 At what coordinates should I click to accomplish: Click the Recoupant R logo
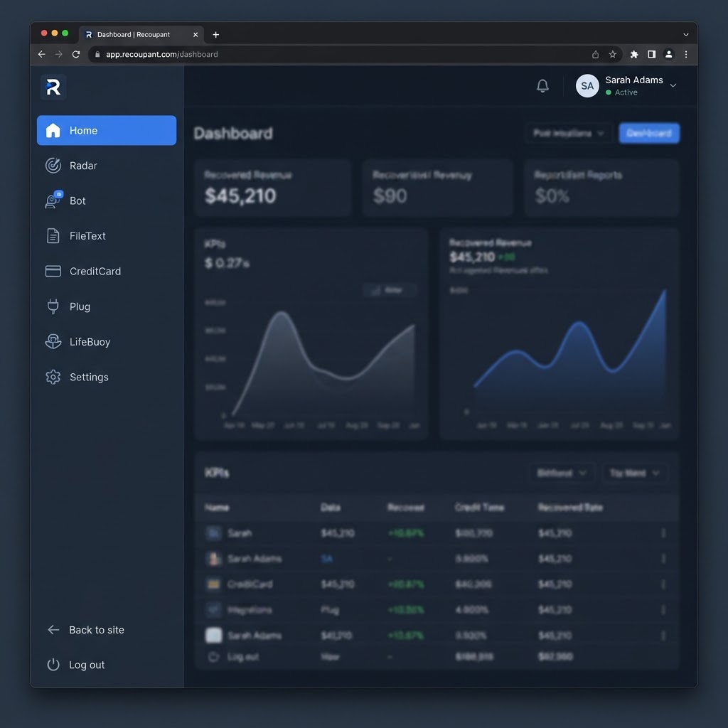(53, 87)
